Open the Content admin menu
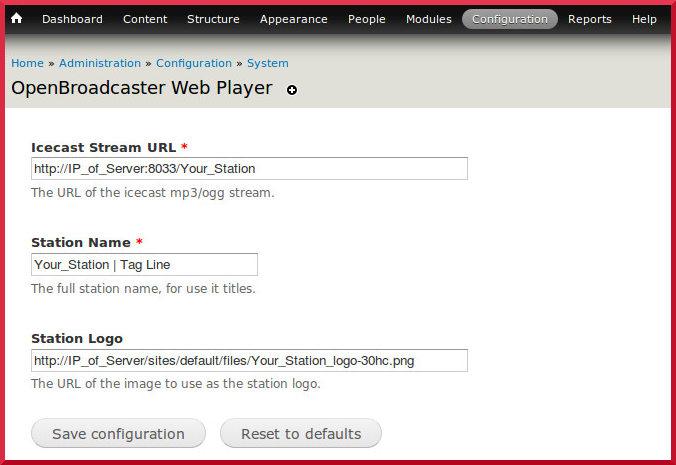Screen dimensions: 676x465 pyautogui.click(x=145, y=19)
